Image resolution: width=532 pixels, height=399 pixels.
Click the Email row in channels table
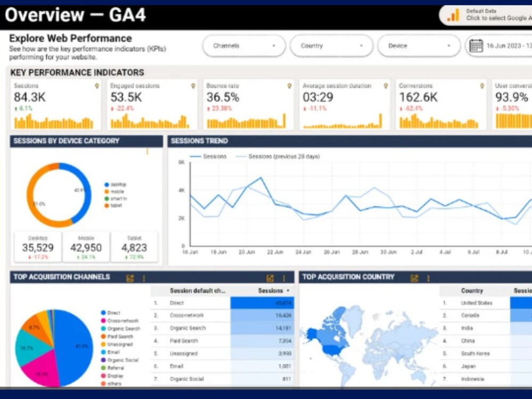(x=222, y=367)
